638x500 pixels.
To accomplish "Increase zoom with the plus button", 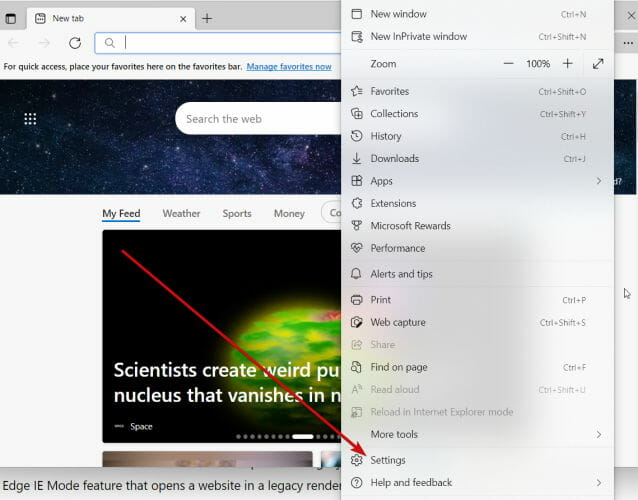I will (568, 64).
